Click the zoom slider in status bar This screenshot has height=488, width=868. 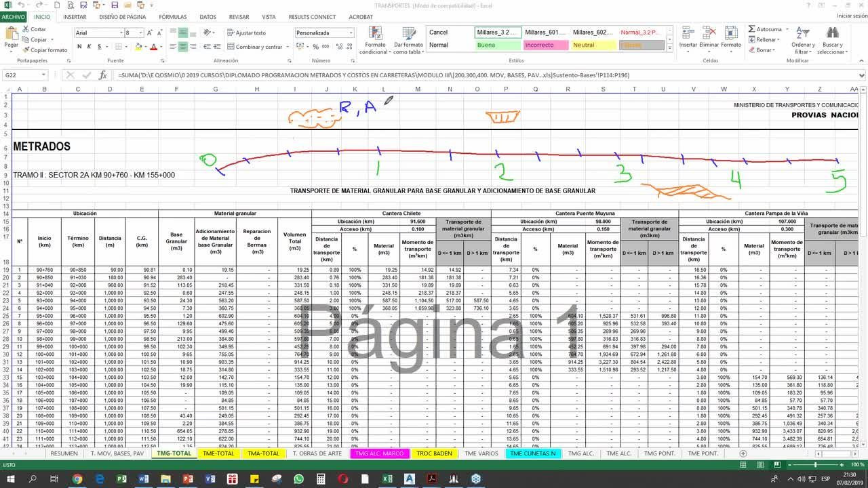815,464
